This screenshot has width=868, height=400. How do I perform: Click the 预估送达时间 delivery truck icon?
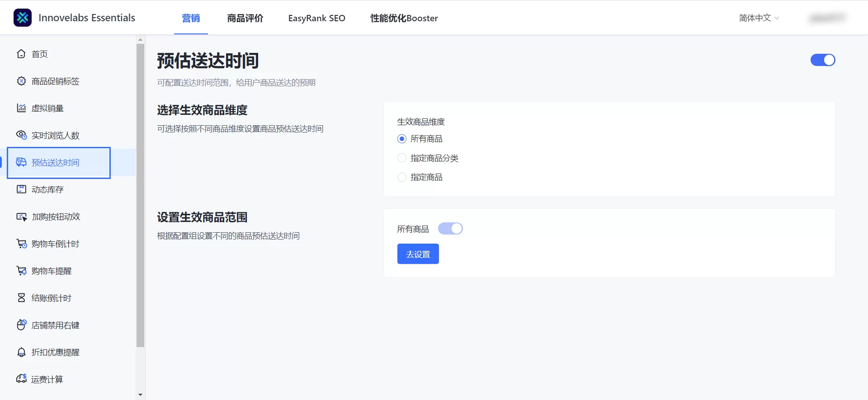coord(21,162)
